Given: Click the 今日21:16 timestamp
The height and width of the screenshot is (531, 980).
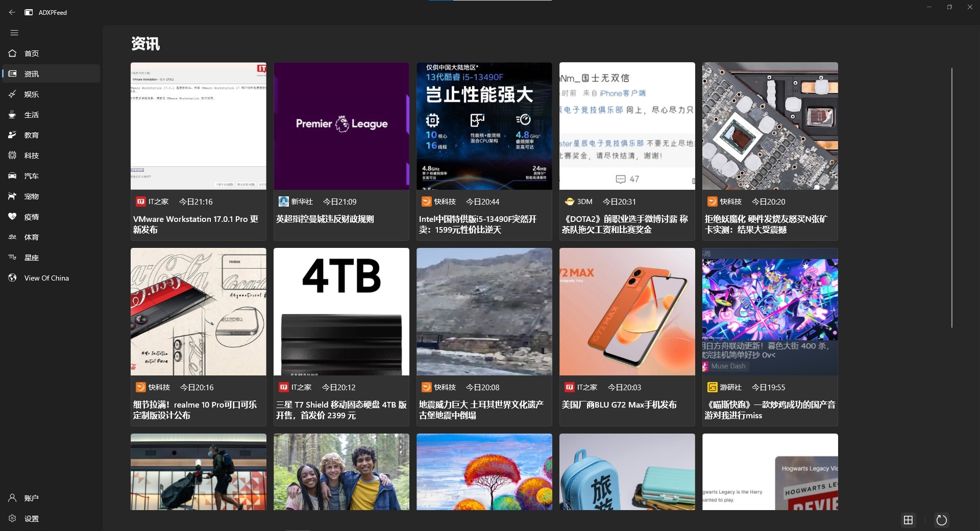Looking at the screenshot, I should 196,201.
